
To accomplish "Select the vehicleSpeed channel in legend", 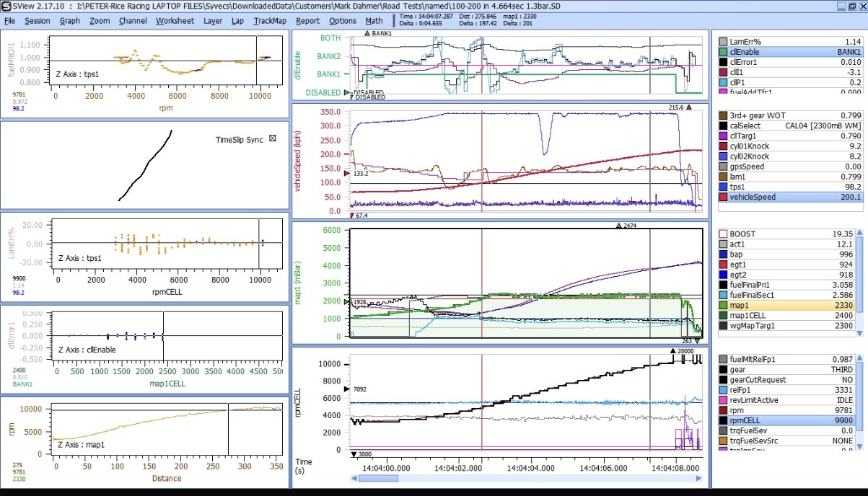I will (x=754, y=197).
